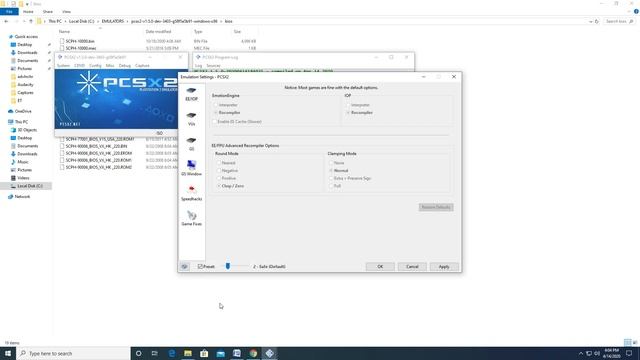Click the taskbar search box
This screenshot has height=360, width=640.
coord(73,353)
